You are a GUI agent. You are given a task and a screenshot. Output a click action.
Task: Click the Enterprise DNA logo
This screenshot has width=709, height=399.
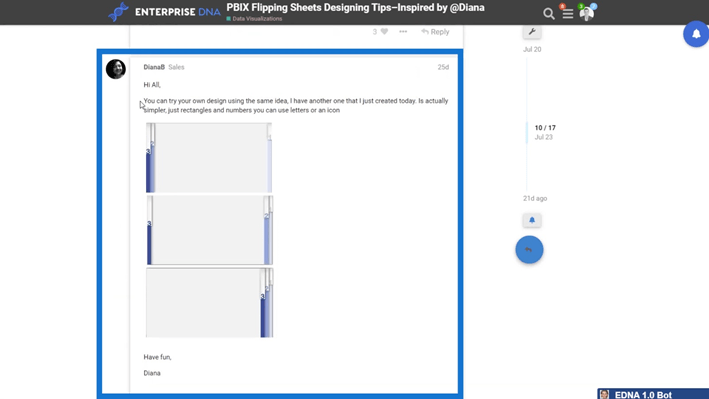pos(164,12)
